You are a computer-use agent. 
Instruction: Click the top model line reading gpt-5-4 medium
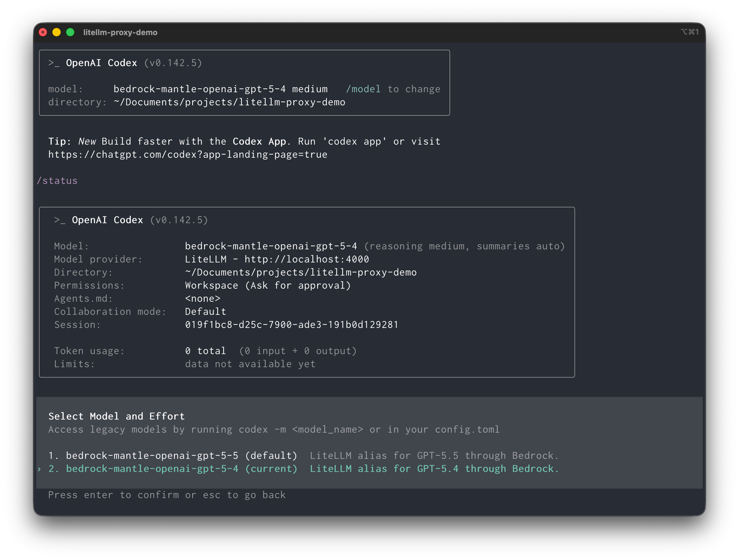[x=220, y=89]
